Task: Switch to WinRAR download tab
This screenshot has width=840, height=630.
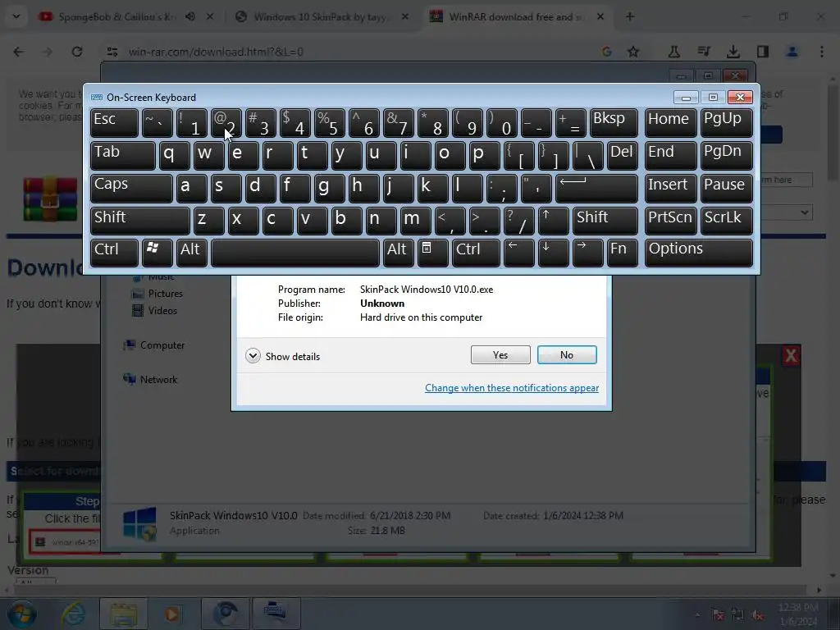Action: pos(518,16)
